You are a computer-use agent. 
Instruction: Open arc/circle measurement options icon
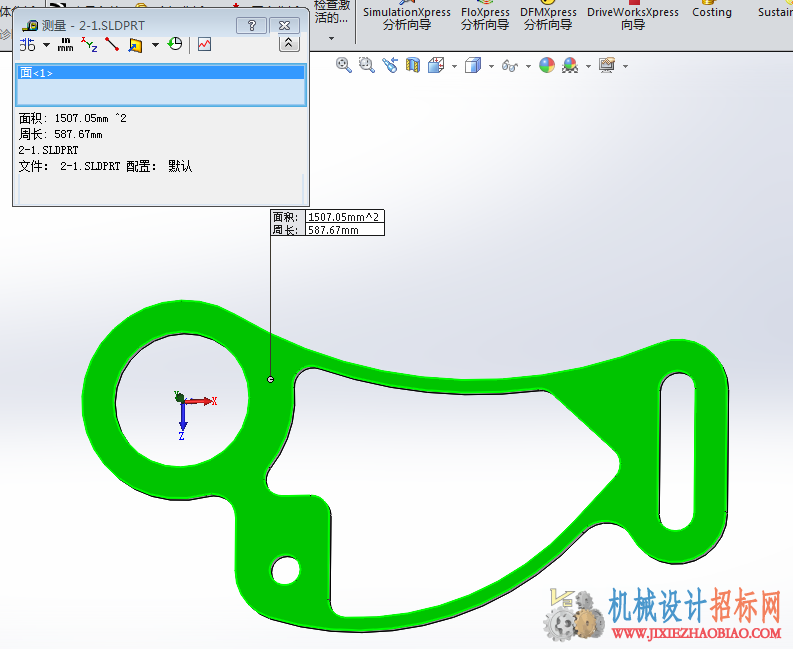pyautogui.click(x=28, y=45)
